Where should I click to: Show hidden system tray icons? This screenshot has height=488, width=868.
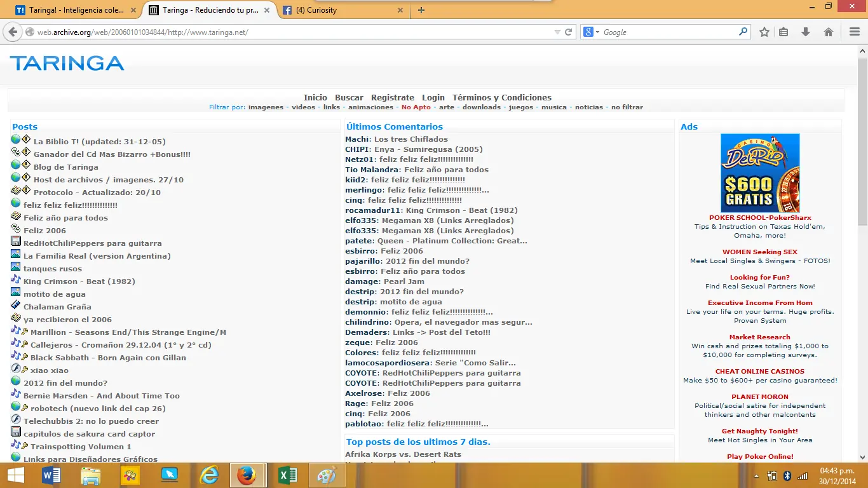[x=756, y=476]
